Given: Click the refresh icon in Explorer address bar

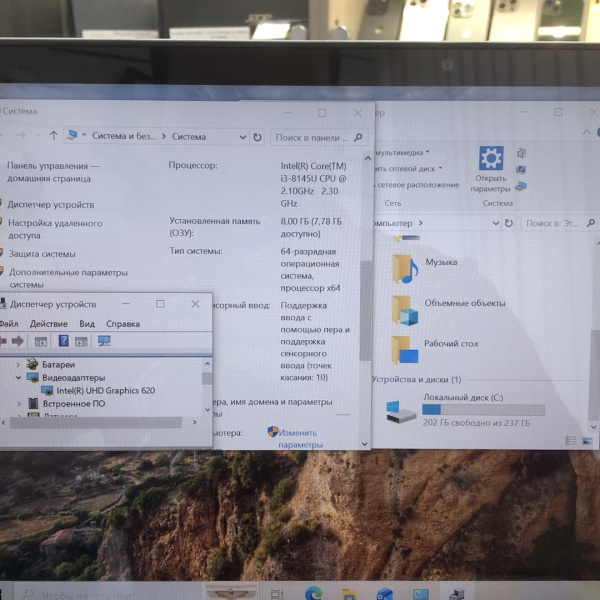Looking at the screenshot, I should 509,223.
